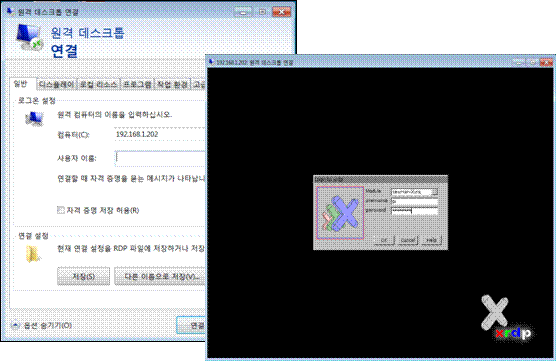Click OK in the xrdp login dialog
This screenshot has width=556, height=361.
click(x=384, y=240)
